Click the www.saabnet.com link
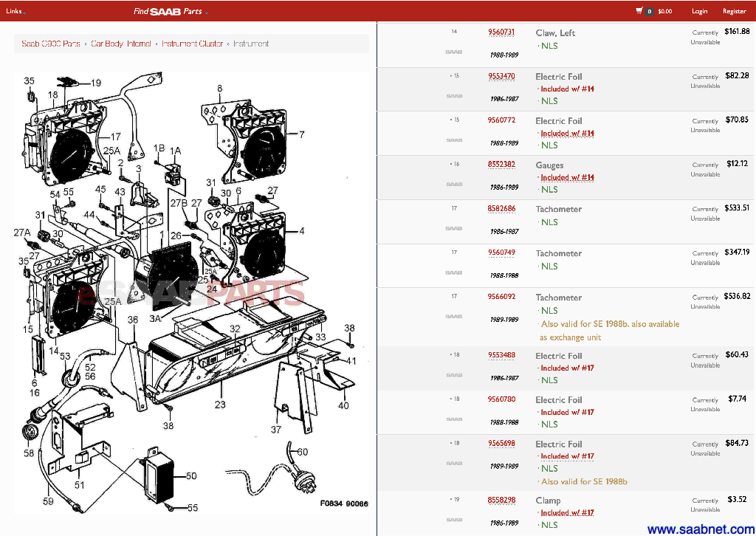Viewport: 756px width, 536px height. (700, 529)
